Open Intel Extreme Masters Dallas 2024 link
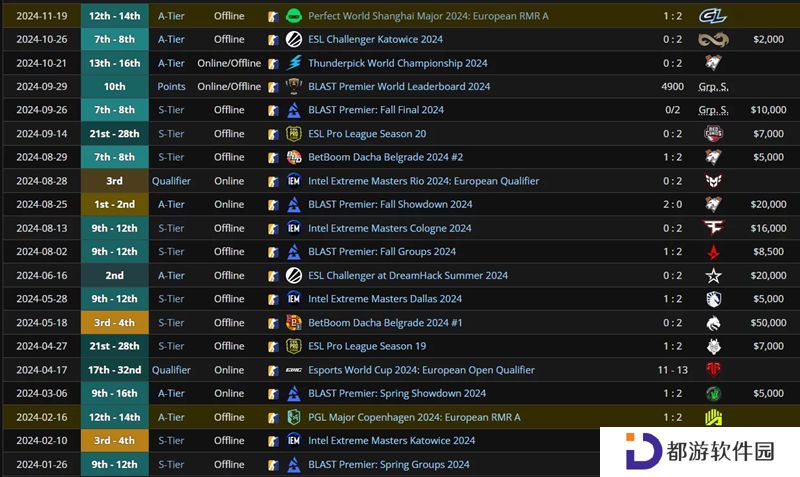The image size is (800, 477). [x=385, y=299]
